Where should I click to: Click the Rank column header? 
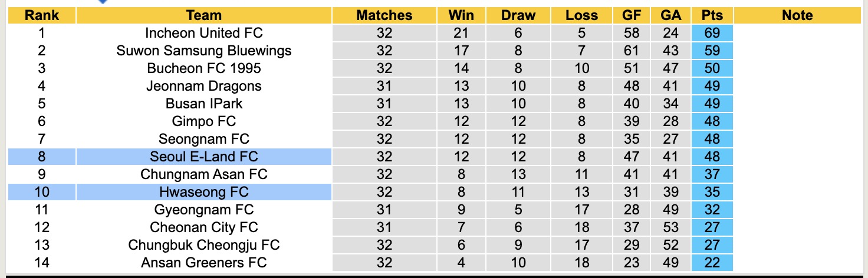click(x=41, y=16)
